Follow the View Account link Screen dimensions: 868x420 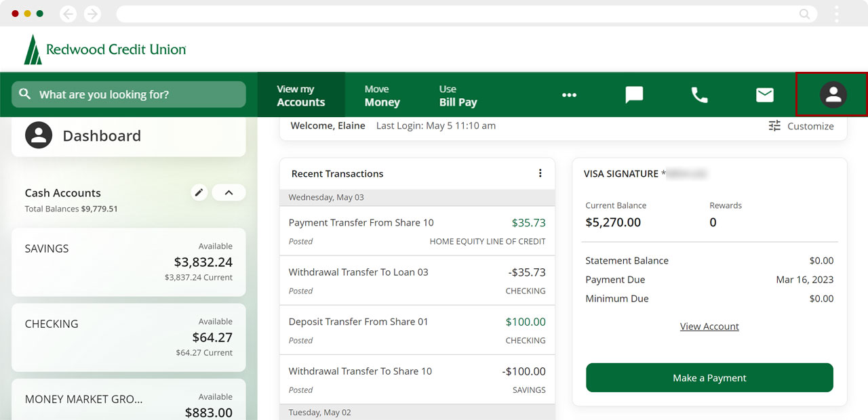[709, 327]
